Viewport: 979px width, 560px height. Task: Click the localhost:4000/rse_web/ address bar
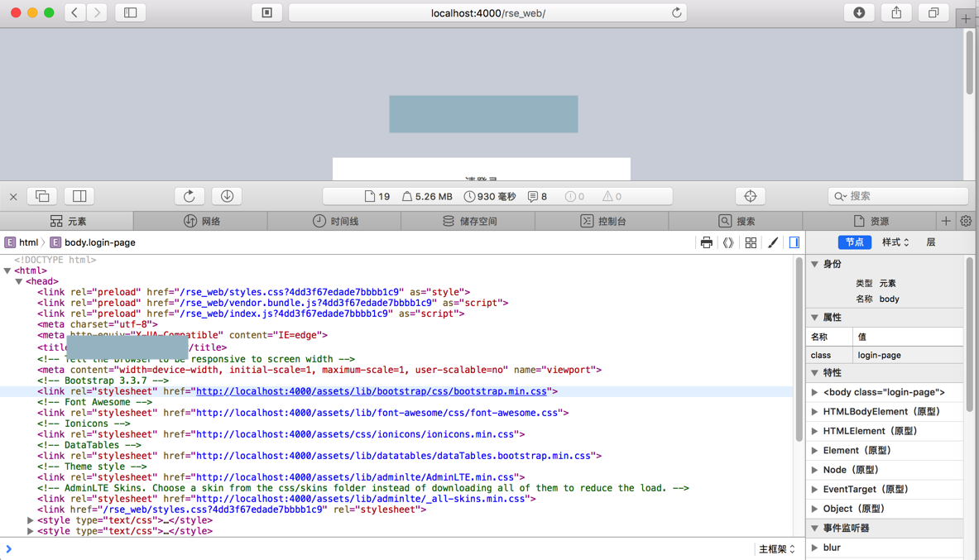tap(487, 12)
